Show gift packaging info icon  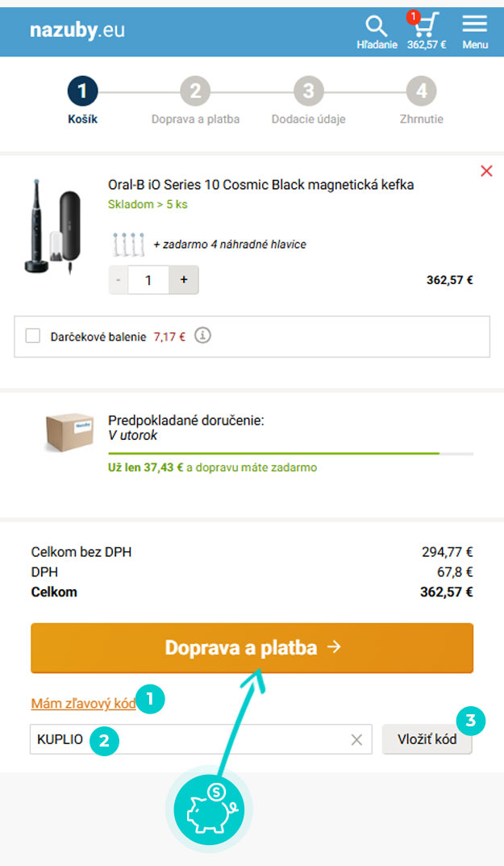pos(202,335)
